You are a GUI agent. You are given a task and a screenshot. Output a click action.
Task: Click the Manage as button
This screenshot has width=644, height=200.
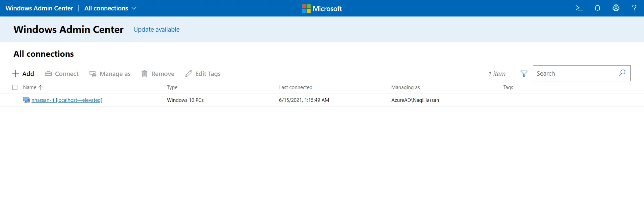110,74
